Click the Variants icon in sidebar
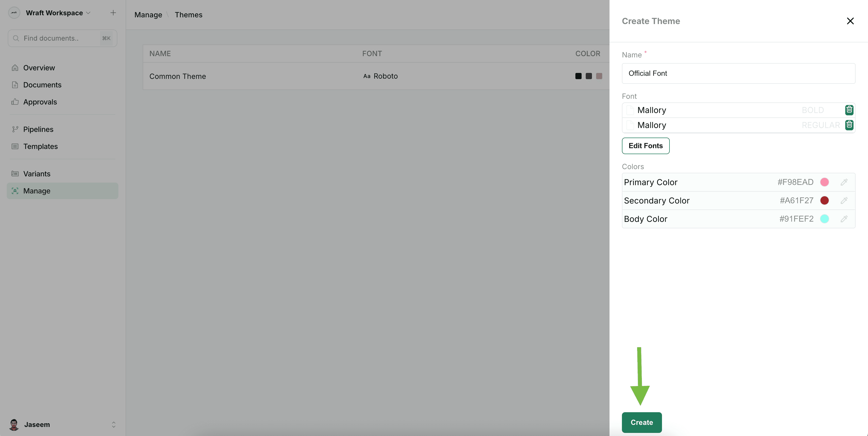The height and width of the screenshot is (436, 868). click(x=15, y=174)
